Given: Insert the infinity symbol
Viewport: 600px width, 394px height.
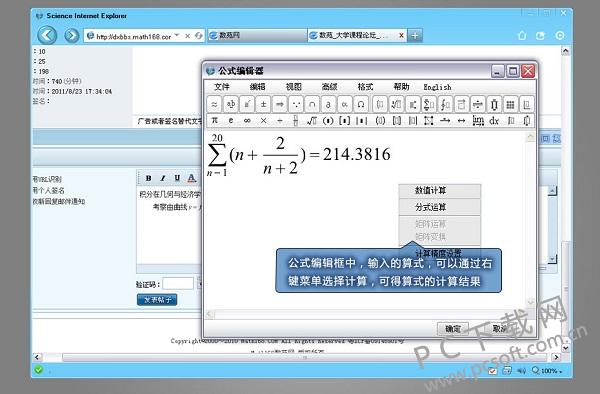Looking at the screenshot, I should 247,120.
